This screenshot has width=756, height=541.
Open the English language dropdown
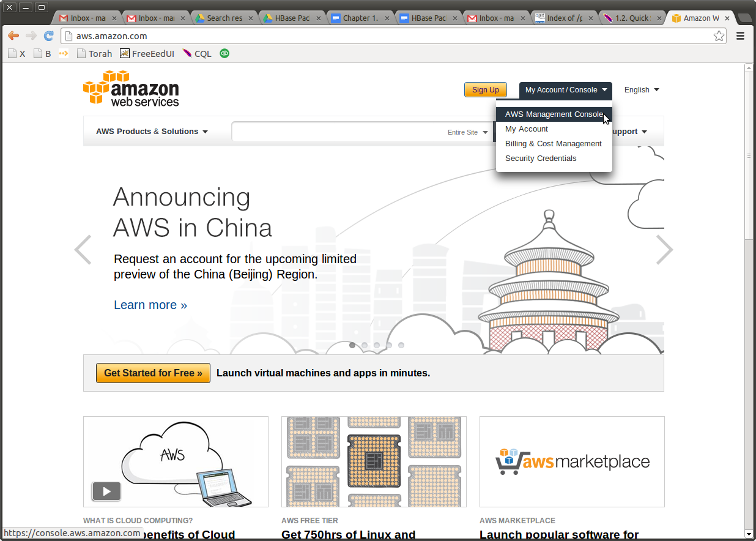642,90
